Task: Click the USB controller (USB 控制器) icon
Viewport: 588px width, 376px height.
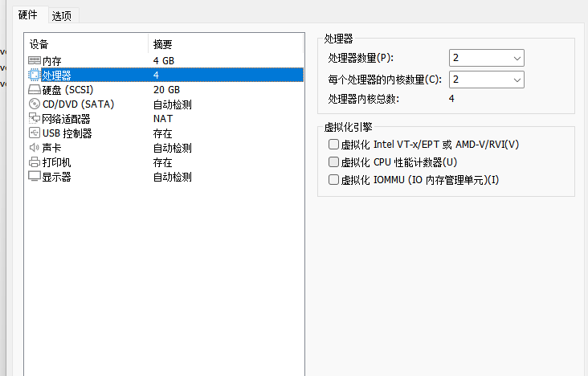Action: (x=35, y=133)
